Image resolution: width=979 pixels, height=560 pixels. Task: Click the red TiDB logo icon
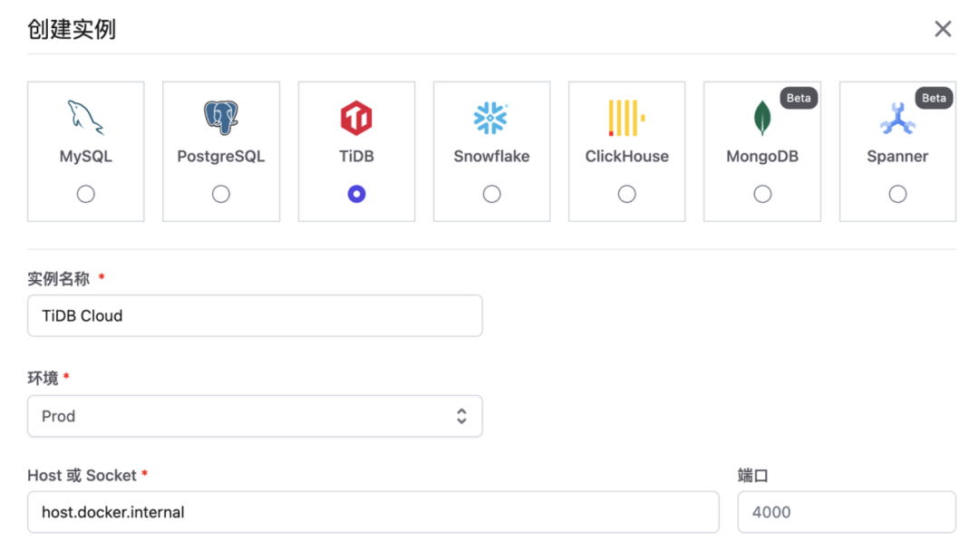click(356, 118)
